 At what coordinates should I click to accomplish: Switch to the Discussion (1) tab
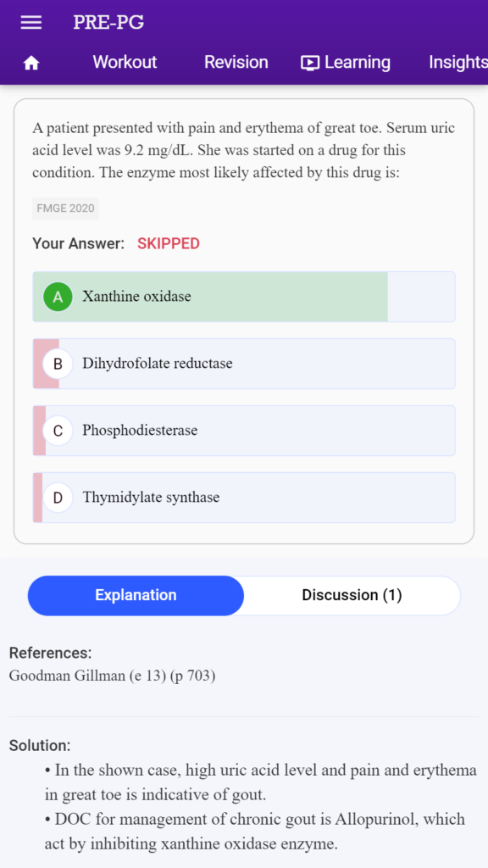click(x=352, y=596)
